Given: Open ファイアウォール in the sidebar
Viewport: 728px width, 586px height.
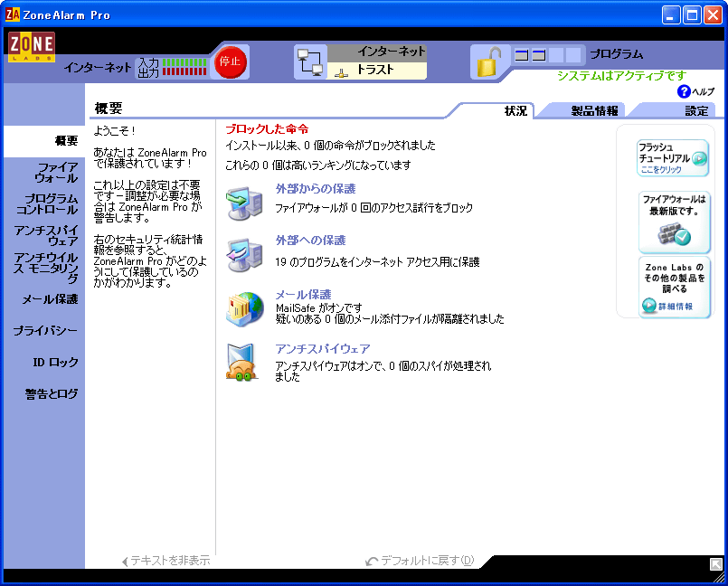Looking at the screenshot, I should (56, 172).
